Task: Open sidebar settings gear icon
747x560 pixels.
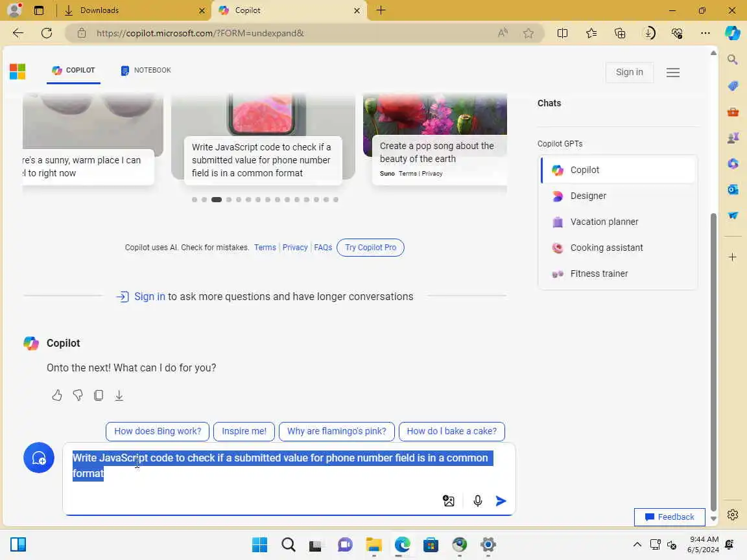Action: [733, 515]
